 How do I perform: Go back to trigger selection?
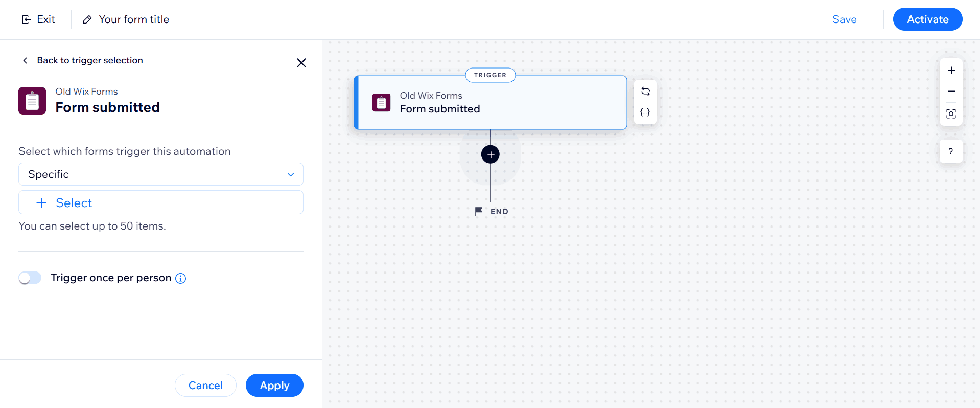(83, 60)
